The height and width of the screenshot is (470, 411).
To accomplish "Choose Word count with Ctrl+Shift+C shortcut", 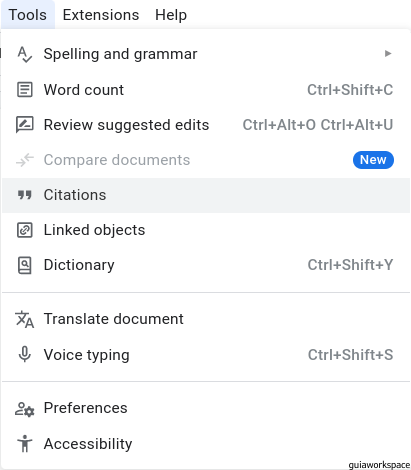I will (x=206, y=90).
